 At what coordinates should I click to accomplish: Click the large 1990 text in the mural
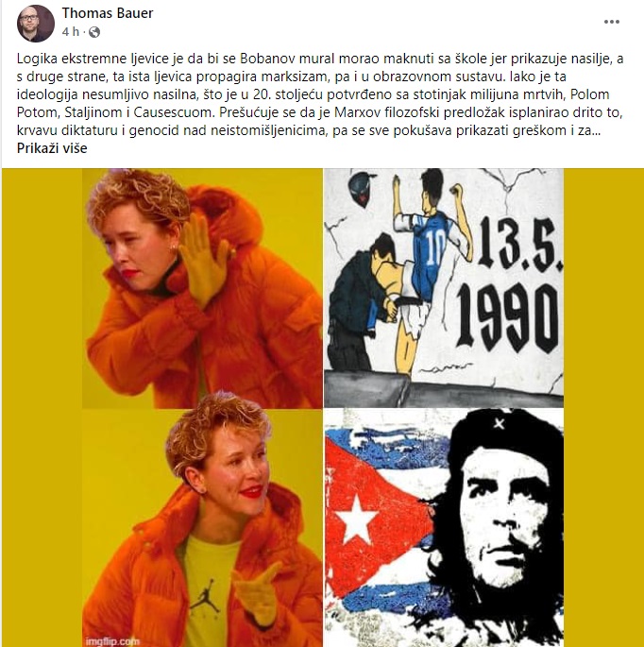coord(508,317)
